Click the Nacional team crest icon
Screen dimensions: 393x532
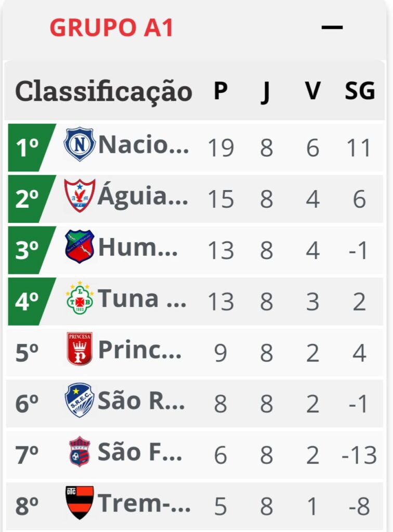pos(80,144)
